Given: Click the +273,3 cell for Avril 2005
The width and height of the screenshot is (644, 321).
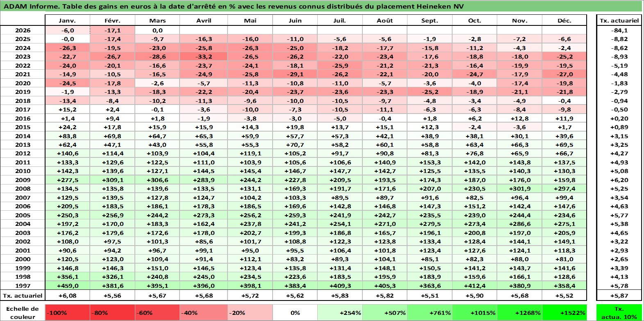Looking at the screenshot, I should (204, 215).
